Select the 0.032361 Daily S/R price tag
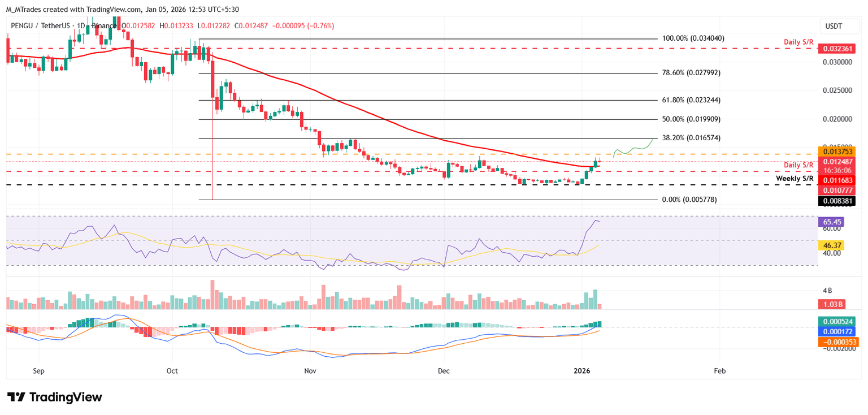 click(837, 49)
